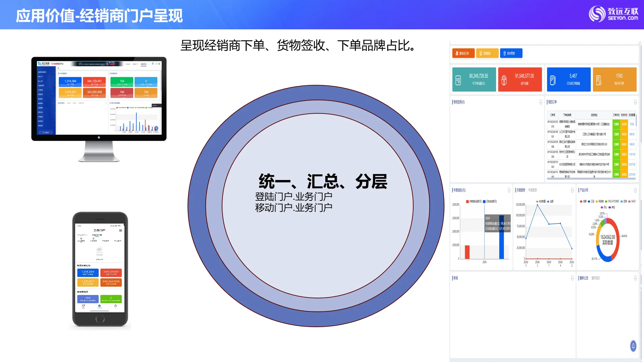Toggle the blue 已完成金额 legend item
The image size is (644, 362).
[x=490, y=201]
